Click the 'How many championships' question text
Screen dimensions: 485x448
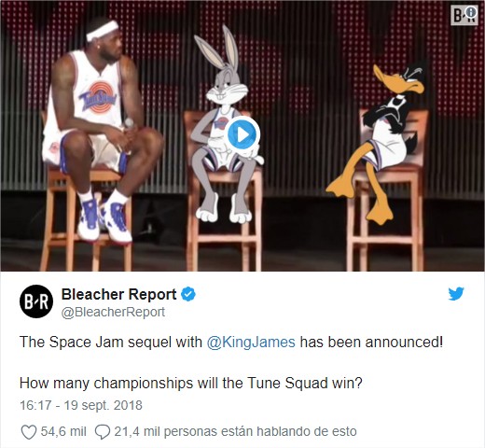coord(191,383)
